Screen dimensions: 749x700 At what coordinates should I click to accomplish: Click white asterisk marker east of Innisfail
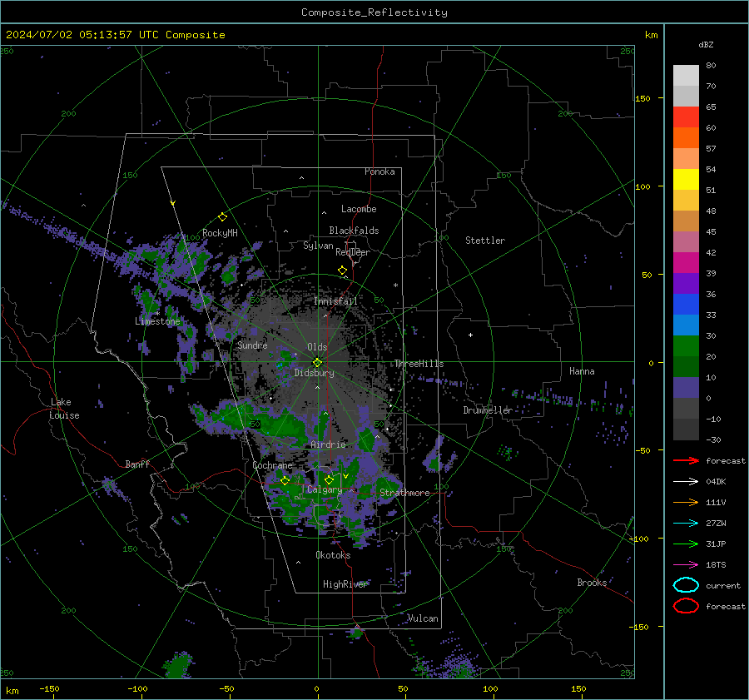coord(395,285)
